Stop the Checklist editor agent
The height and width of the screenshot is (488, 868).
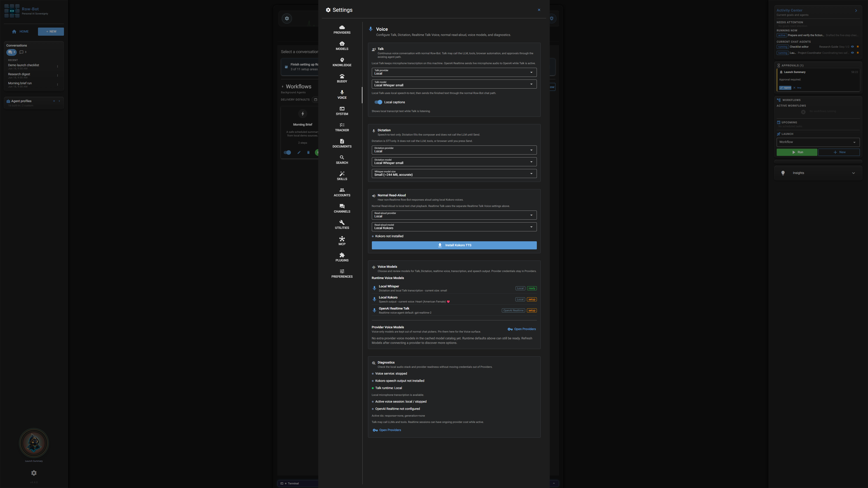[858, 47]
